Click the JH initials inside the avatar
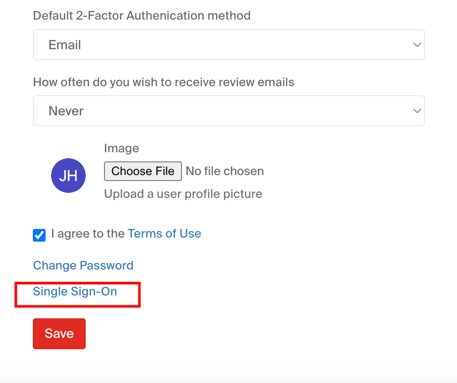Image resolution: width=457 pixels, height=383 pixels. [68, 176]
